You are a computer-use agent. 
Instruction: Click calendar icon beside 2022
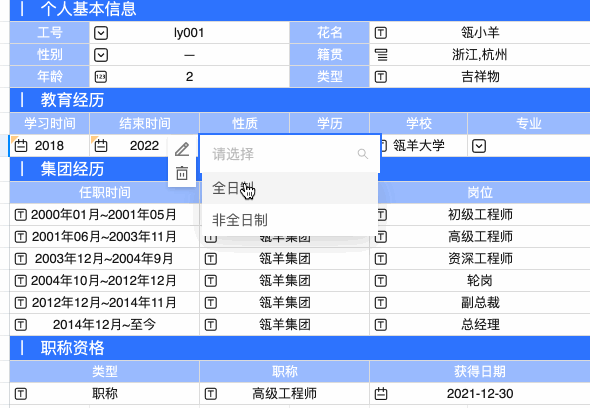(x=101, y=146)
